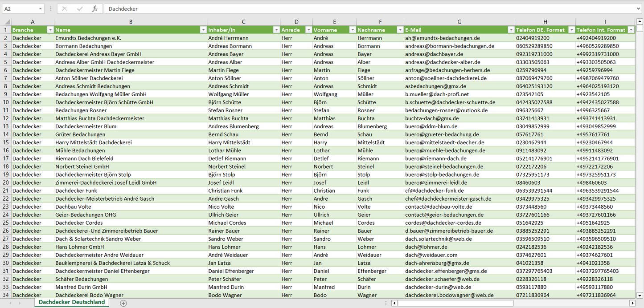Click the Enter checkmark in formula bar
Screen dimensions: 644x308
(x=80, y=9)
